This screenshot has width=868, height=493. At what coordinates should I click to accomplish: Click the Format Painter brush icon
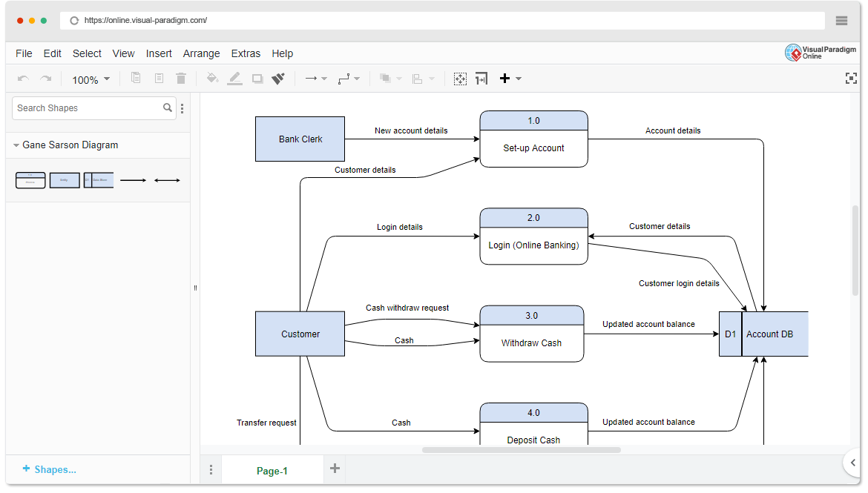[278, 78]
